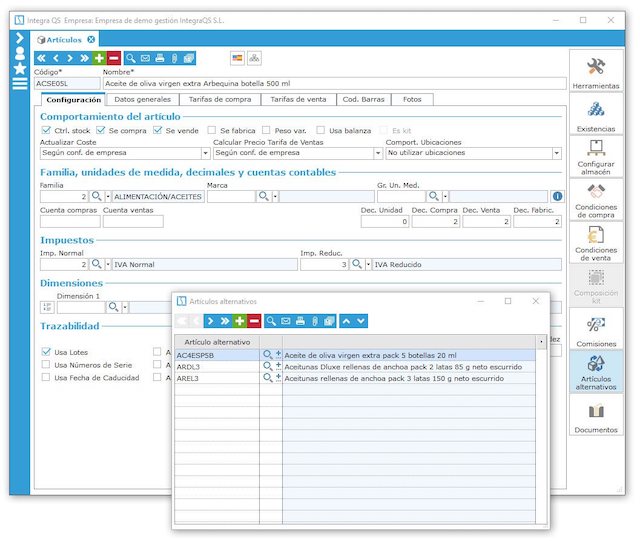This screenshot has width=640, height=542.
Task: Click Cuenta compras input field
Action: tap(70, 222)
